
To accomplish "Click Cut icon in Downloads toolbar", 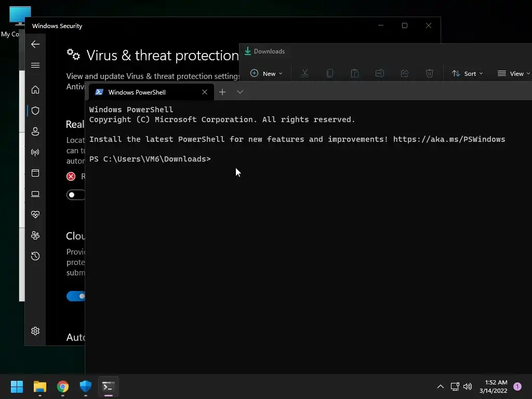I will [x=304, y=73].
